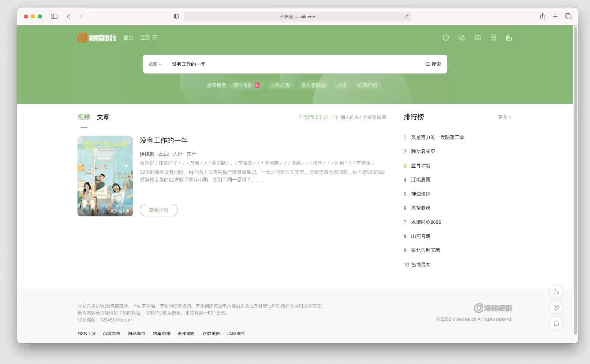590x364 pixels.
Task: Toggle the Safari sidebar icon
Action: click(54, 17)
